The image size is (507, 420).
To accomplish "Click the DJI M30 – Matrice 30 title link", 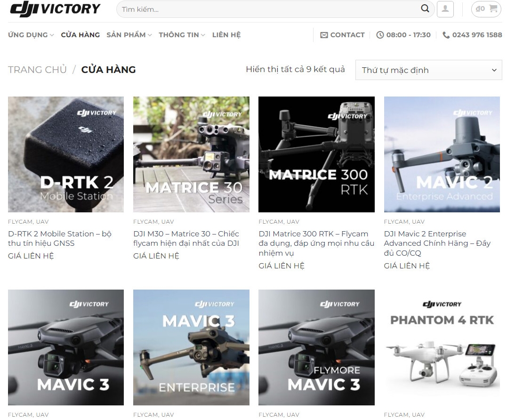I will coord(186,238).
